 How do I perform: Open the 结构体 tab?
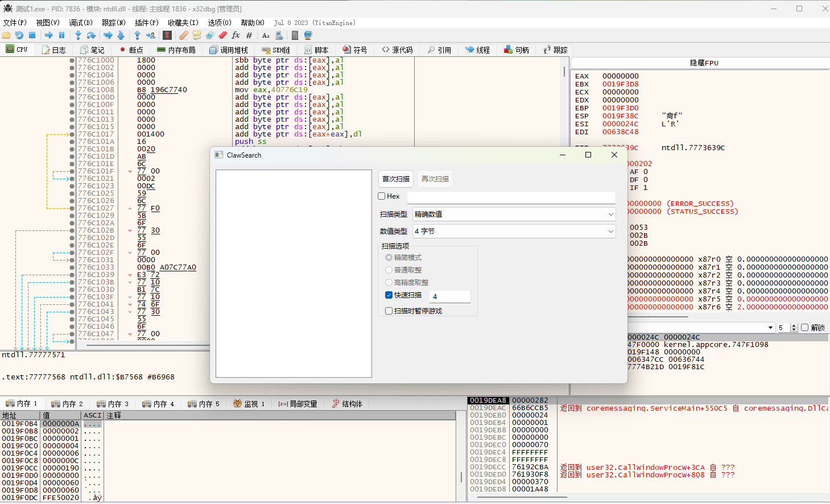click(x=347, y=404)
